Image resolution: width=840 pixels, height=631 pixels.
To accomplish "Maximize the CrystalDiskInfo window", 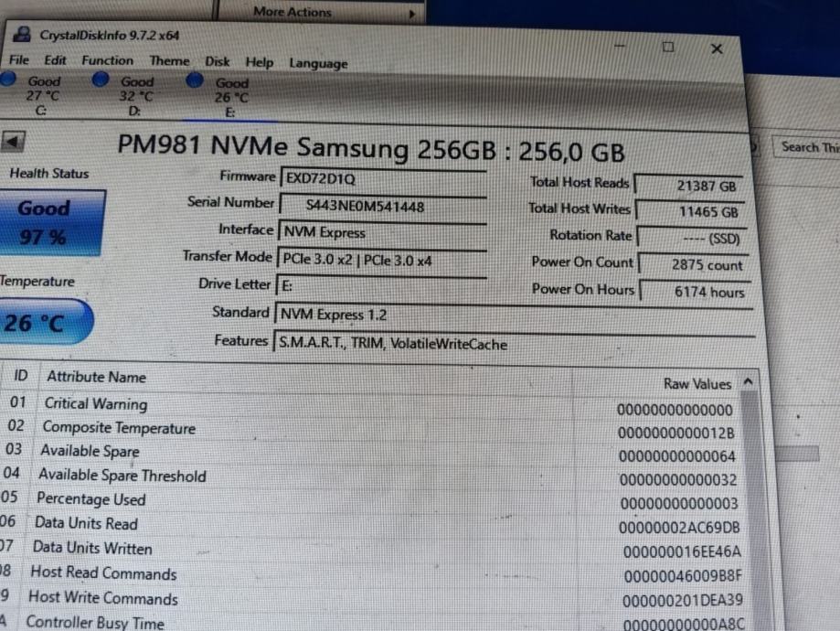I will click(x=668, y=48).
